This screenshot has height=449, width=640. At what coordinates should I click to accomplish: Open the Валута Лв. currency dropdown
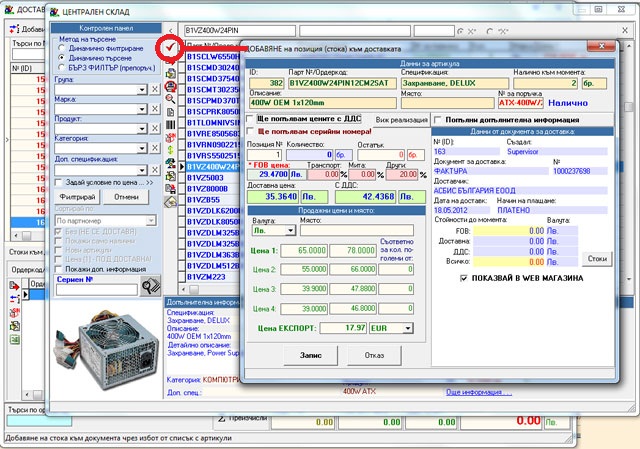click(x=290, y=231)
